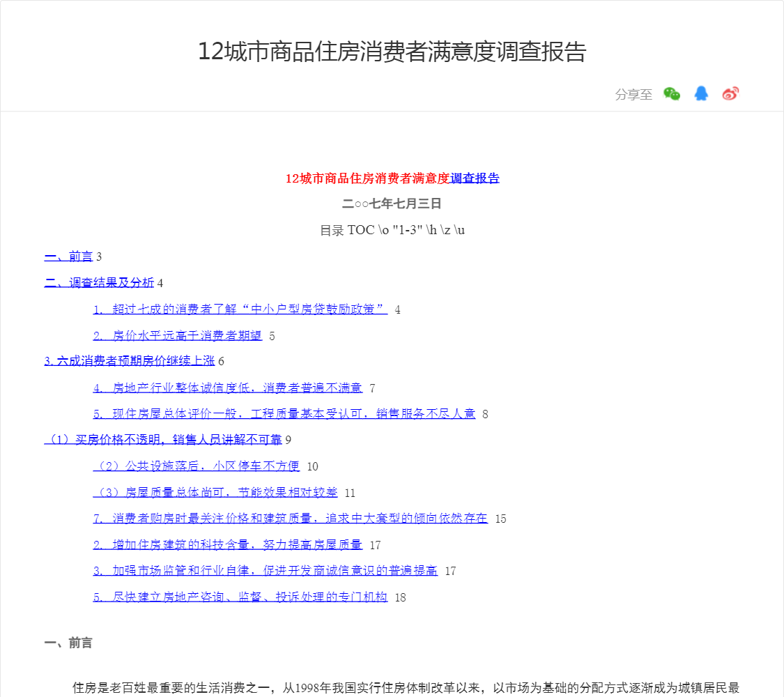Screen dimensions: 784x697
Task: Open link 买房价格不透明，销售人员讲解不可靠
Action: (163, 440)
